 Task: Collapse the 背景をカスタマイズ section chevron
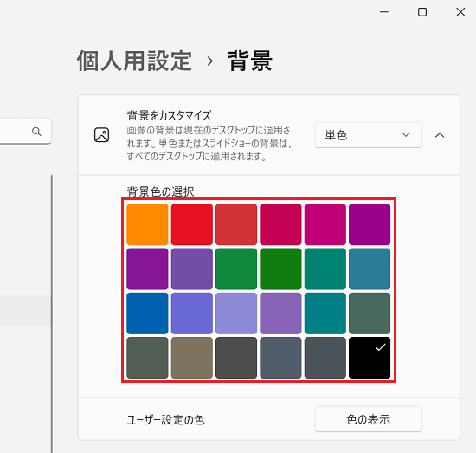440,135
